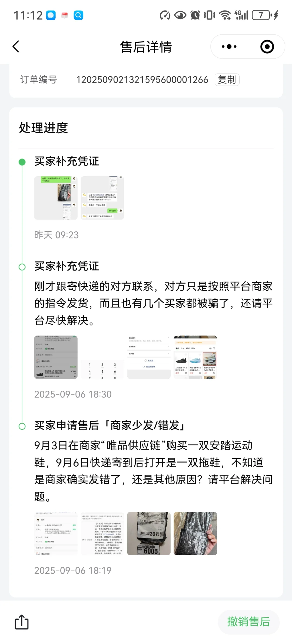Tap the chat notification icon in status bar

(51, 15)
